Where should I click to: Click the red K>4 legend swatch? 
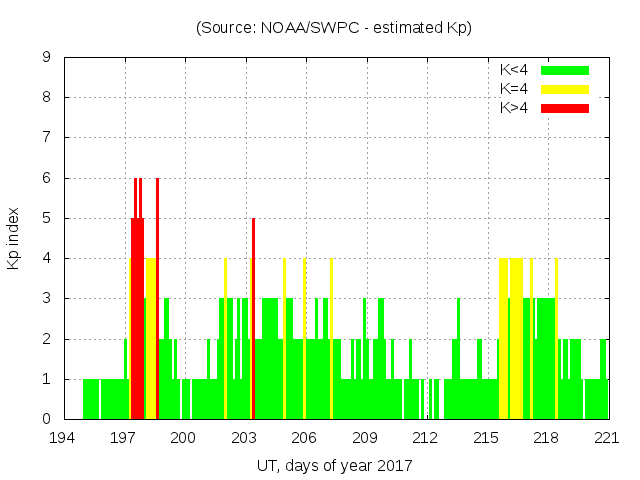tap(565, 108)
